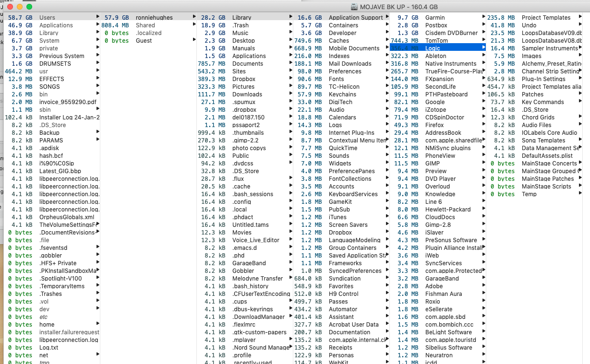
Task: Select the Latest_GIG.bbp file
Action: point(52,171)
